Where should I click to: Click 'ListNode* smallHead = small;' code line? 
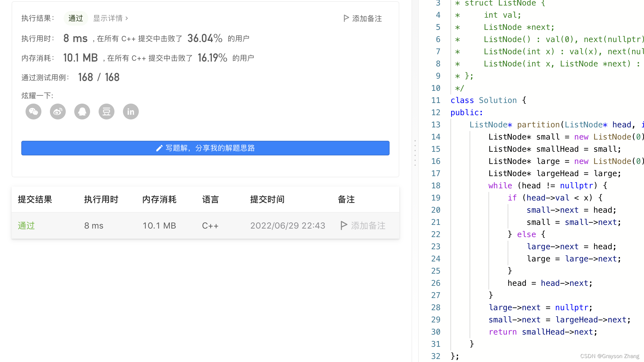pos(555,149)
